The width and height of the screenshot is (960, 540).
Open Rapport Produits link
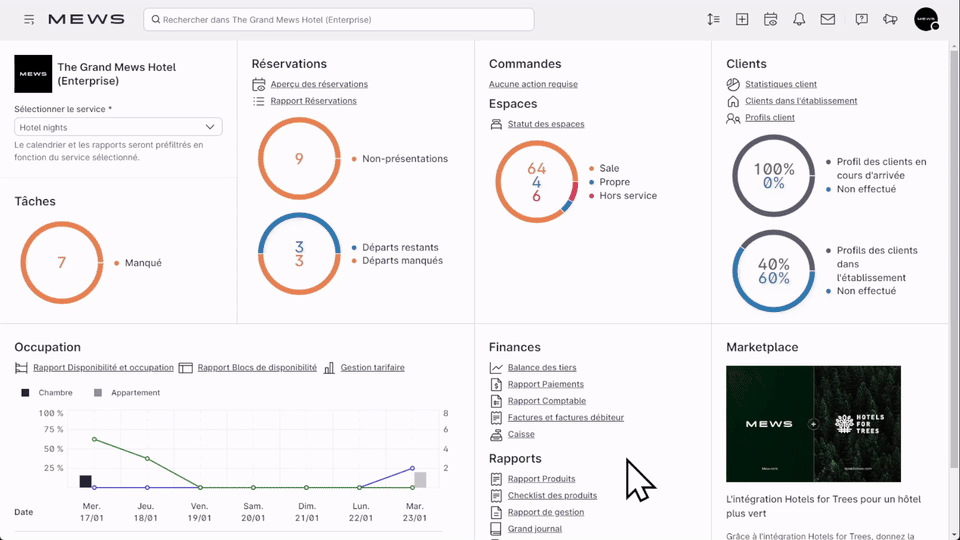pos(541,479)
